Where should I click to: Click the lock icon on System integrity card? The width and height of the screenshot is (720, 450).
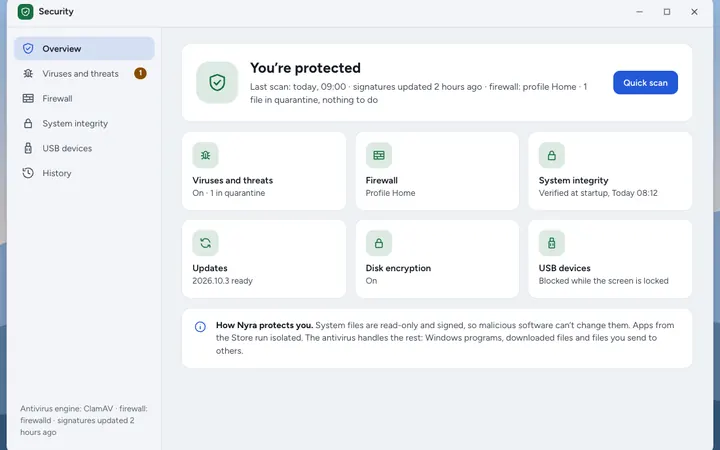pos(551,155)
